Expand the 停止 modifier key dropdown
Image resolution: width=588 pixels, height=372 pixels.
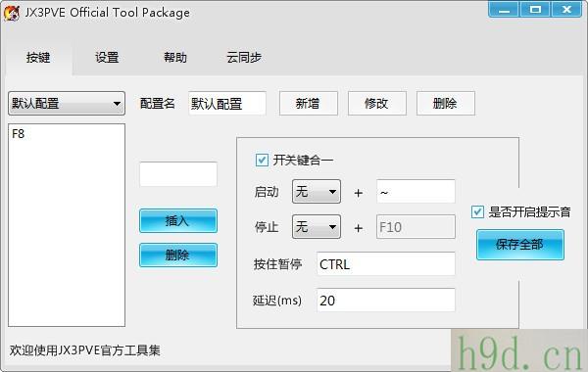click(x=317, y=227)
